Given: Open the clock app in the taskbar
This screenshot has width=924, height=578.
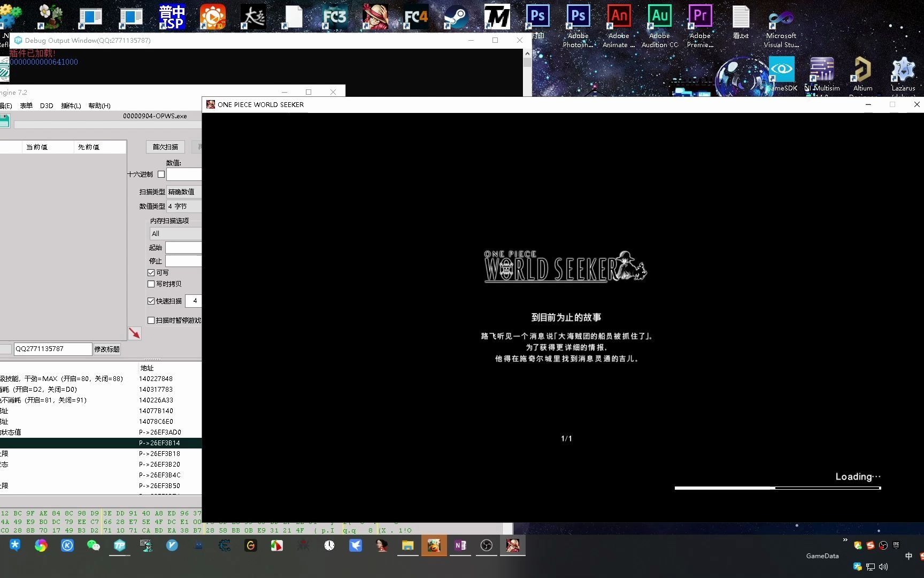Looking at the screenshot, I should point(329,545).
